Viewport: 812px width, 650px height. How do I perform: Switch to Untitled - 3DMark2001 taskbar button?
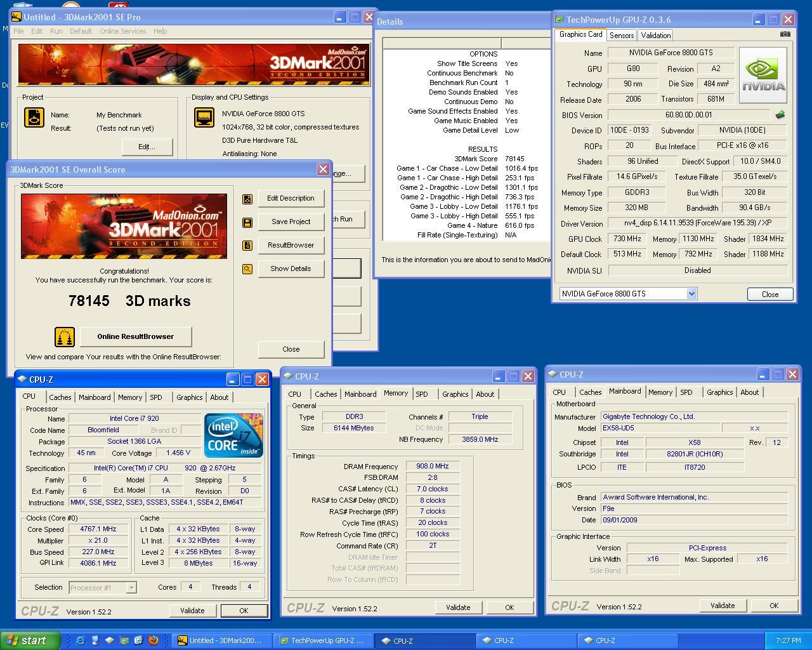click(223, 640)
